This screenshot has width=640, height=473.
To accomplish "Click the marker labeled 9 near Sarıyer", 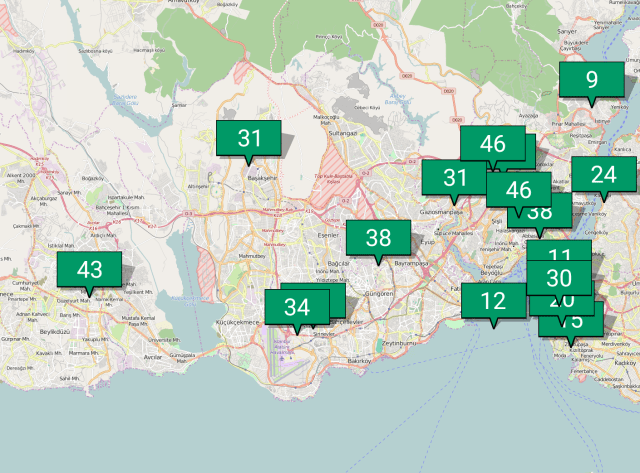I will 591,79.
